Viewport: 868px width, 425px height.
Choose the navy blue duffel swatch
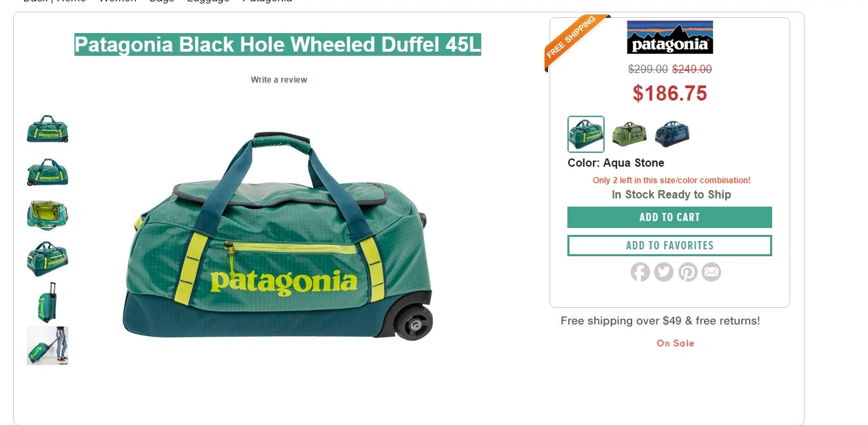click(x=672, y=134)
